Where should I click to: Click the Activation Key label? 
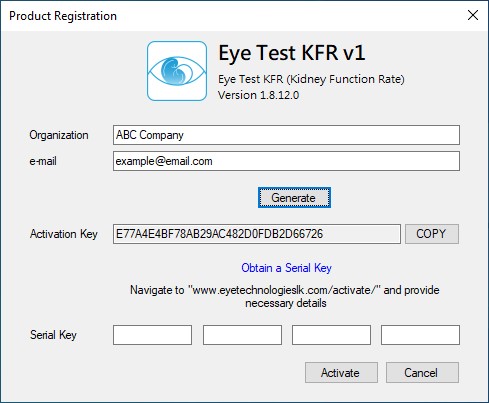point(64,234)
